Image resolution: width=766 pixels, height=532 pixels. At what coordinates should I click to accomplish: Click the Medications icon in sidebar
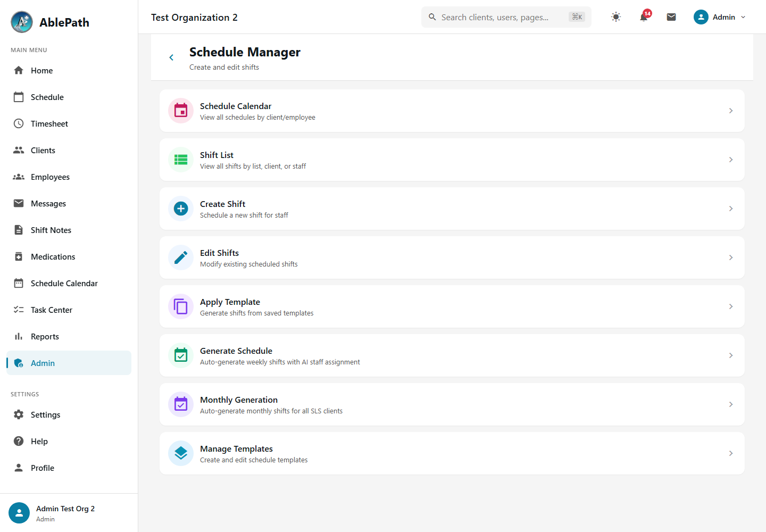[x=19, y=256]
